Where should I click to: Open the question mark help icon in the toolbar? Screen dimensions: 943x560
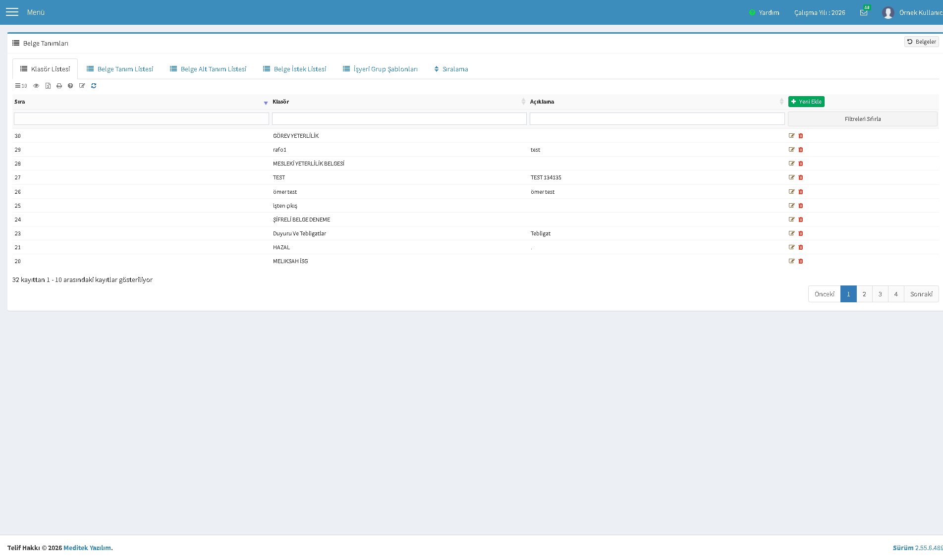(70, 86)
